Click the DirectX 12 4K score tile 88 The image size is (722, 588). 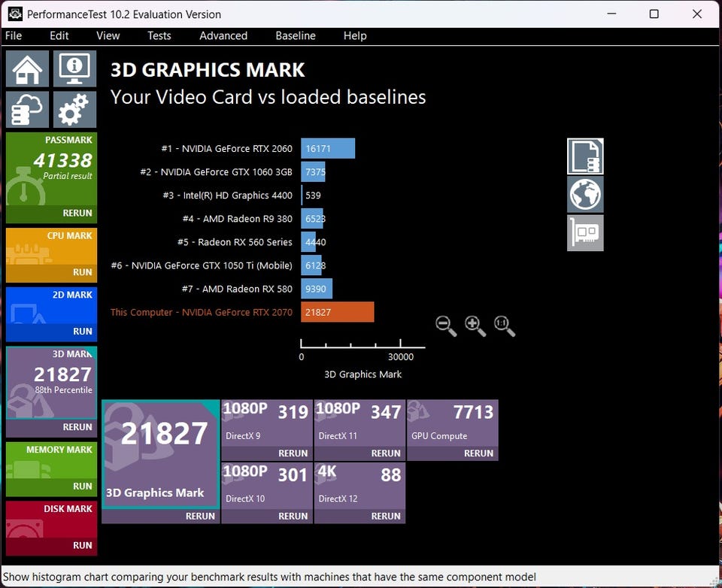pyautogui.click(x=360, y=486)
